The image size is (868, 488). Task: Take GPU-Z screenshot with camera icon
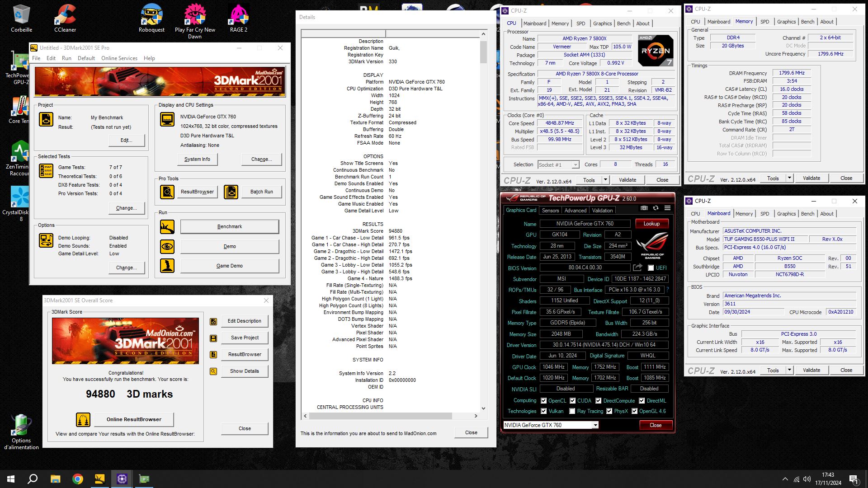click(x=644, y=208)
